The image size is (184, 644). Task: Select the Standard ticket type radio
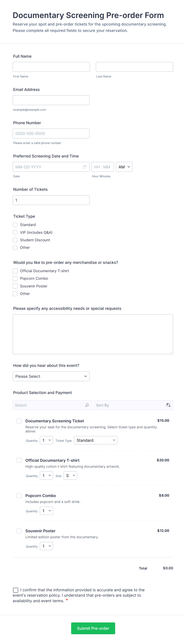[15, 225]
